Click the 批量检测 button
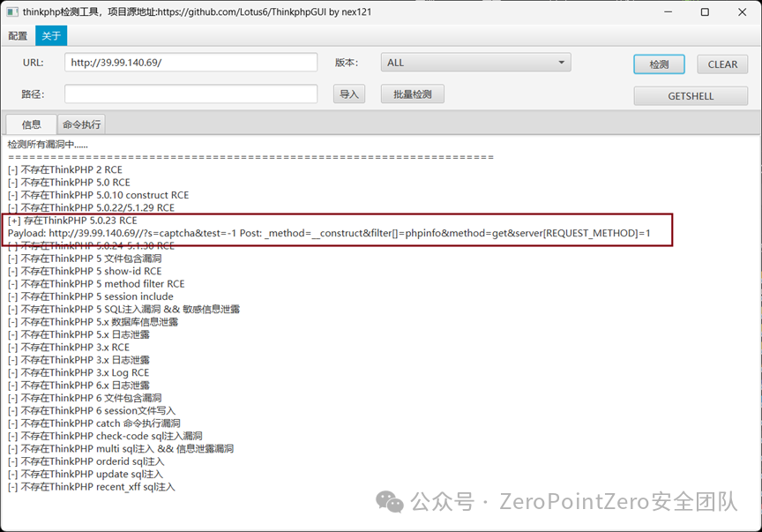 click(412, 94)
